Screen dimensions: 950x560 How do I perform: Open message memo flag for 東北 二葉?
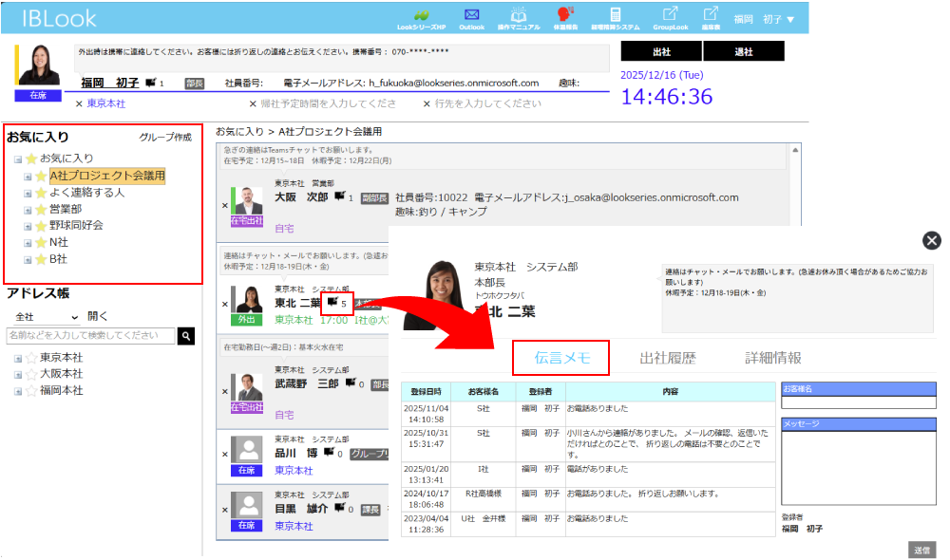click(x=332, y=304)
